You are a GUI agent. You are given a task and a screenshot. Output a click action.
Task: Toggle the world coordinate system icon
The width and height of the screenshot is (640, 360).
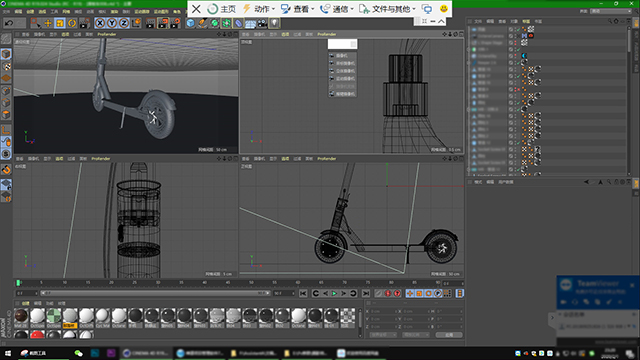tap(136, 23)
